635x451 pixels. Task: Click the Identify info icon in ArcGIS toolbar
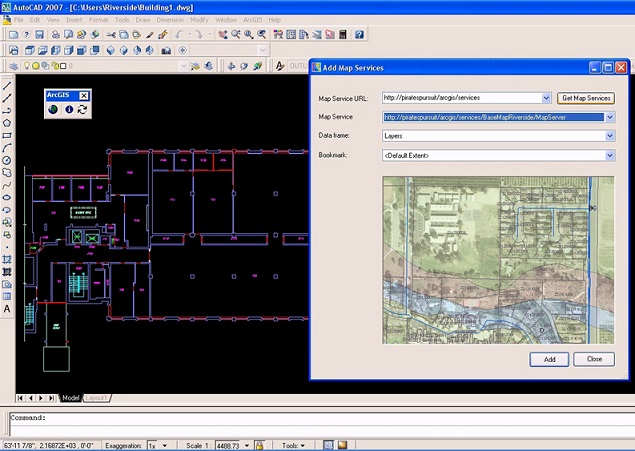69,109
